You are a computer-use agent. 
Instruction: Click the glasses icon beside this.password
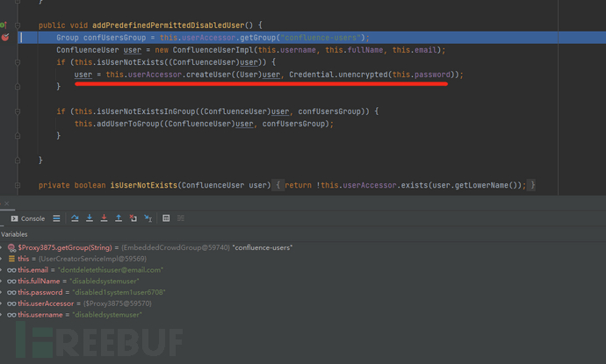pyautogui.click(x=11, y=293)
